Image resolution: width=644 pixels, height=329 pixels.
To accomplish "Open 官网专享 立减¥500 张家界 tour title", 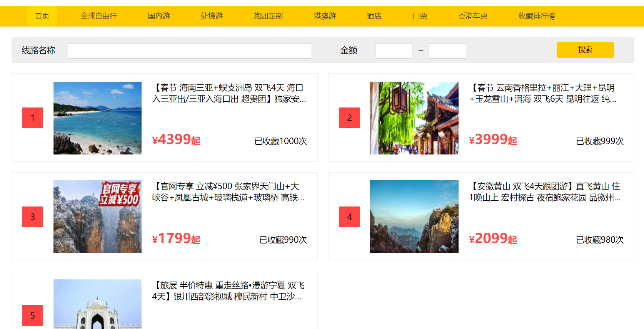I will click(x=228, y=192).
